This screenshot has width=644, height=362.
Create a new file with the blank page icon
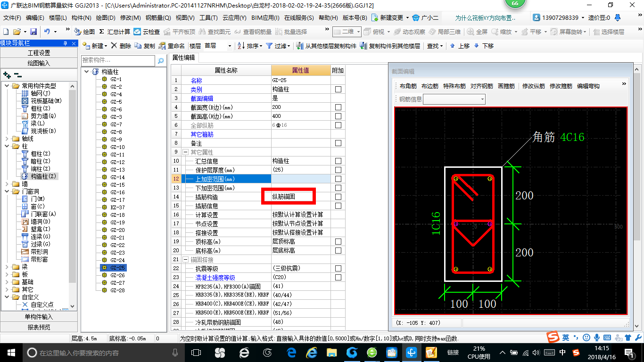click(x=6, y=32)
